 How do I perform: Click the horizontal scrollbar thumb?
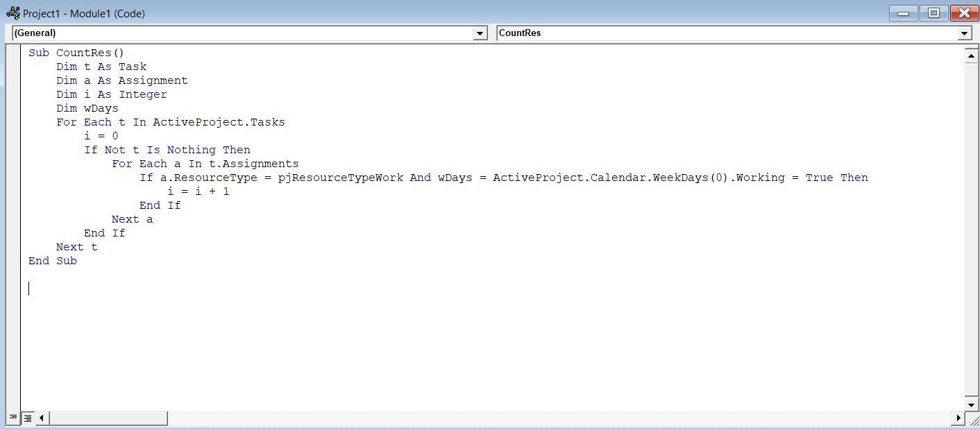108,418
